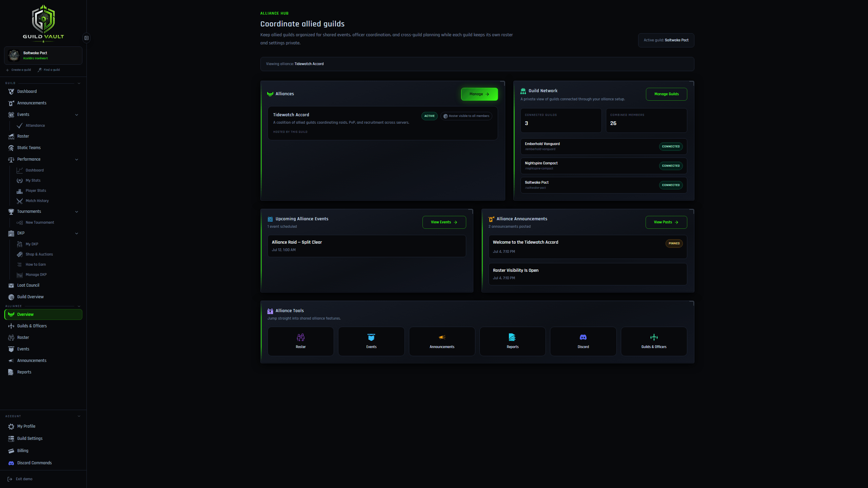Open the Saltwake Pact guild avatar
Screen dimensions: 868x488
click(14, 55)
